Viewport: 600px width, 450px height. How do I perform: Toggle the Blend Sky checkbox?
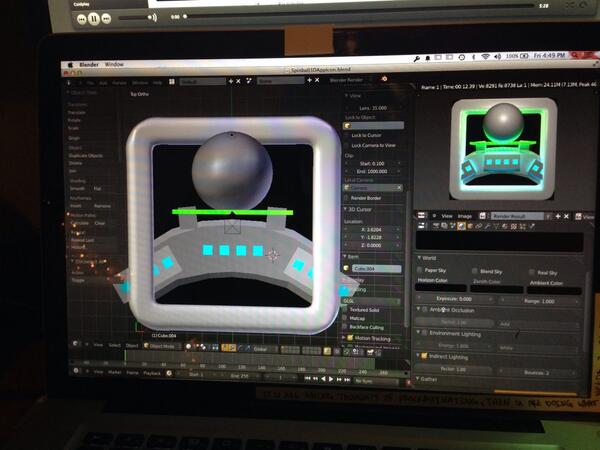coord(474,271)
